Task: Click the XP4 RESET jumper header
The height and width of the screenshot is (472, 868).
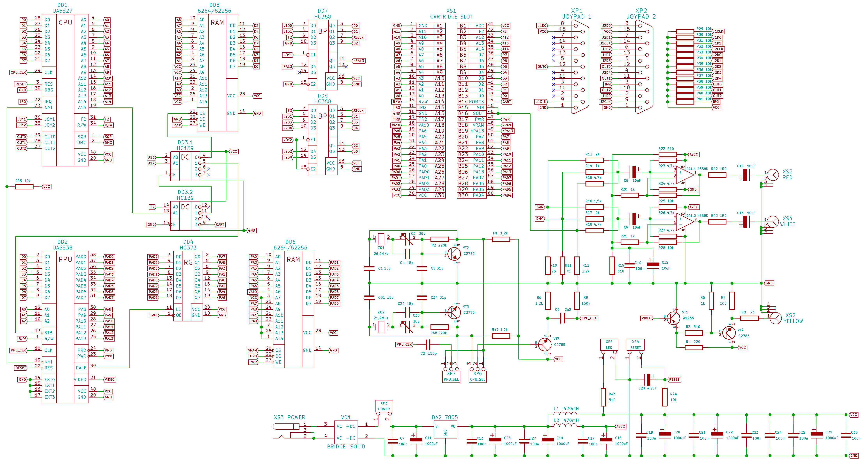Action: [x=635, y=345]
